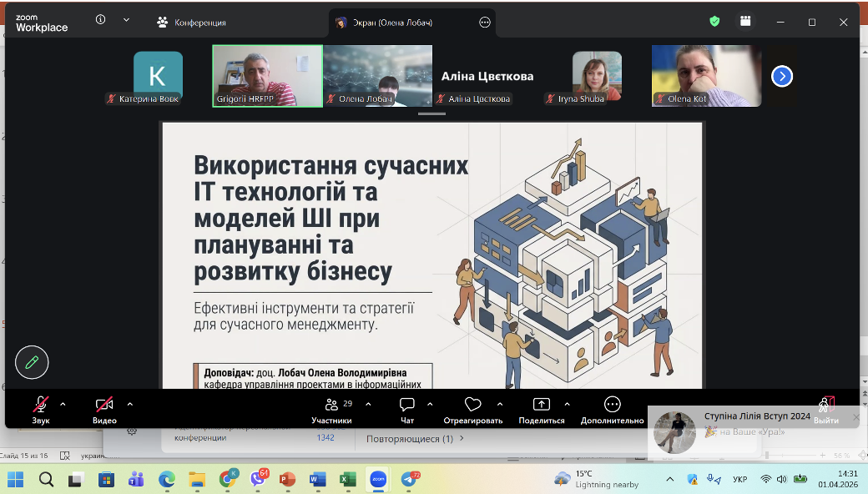Expand audio options arrow beside Sound

point(63,404)
